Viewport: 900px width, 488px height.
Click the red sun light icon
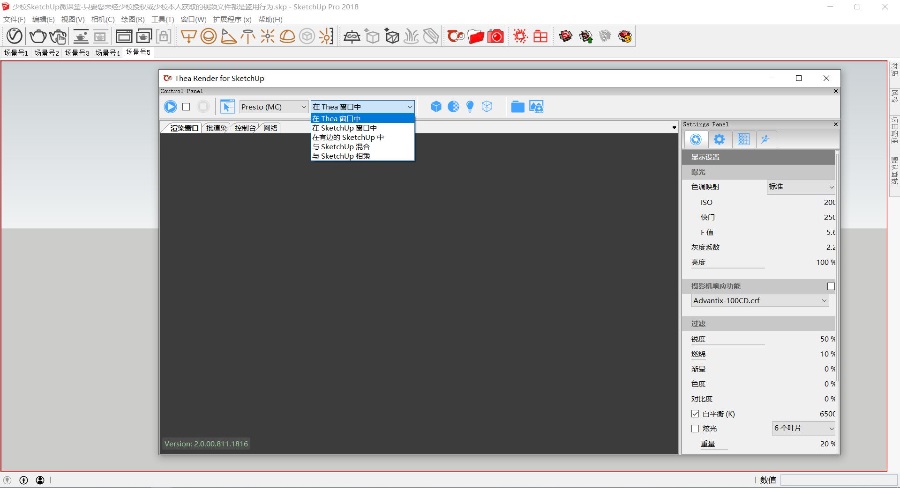point(520,37)
